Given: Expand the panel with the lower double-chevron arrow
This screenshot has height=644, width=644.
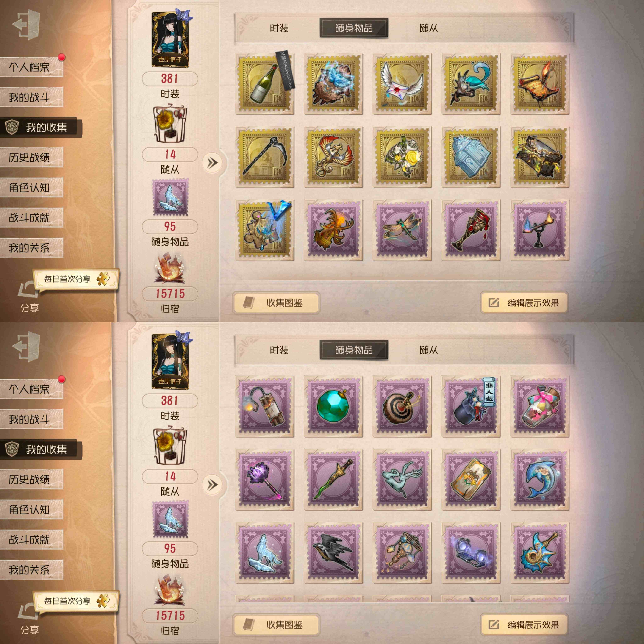Looking at the screenshot, I should coord(212,485).
